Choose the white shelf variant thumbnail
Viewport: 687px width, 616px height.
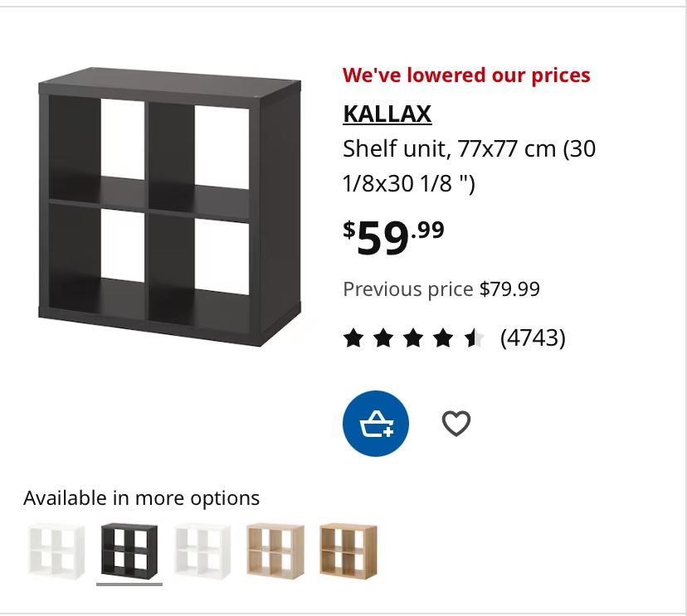click(x=202, y=551)
